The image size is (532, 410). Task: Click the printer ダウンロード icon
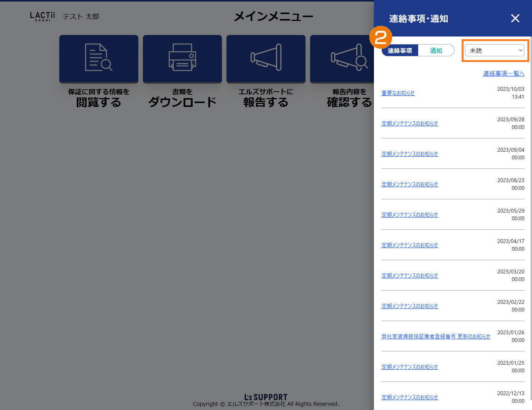[182, 58]
